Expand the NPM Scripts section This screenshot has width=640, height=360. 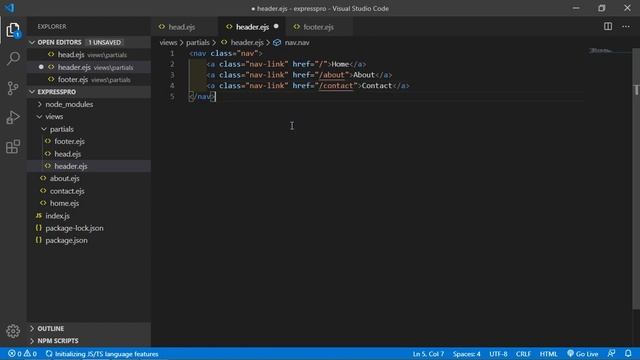tap(32, 340)
